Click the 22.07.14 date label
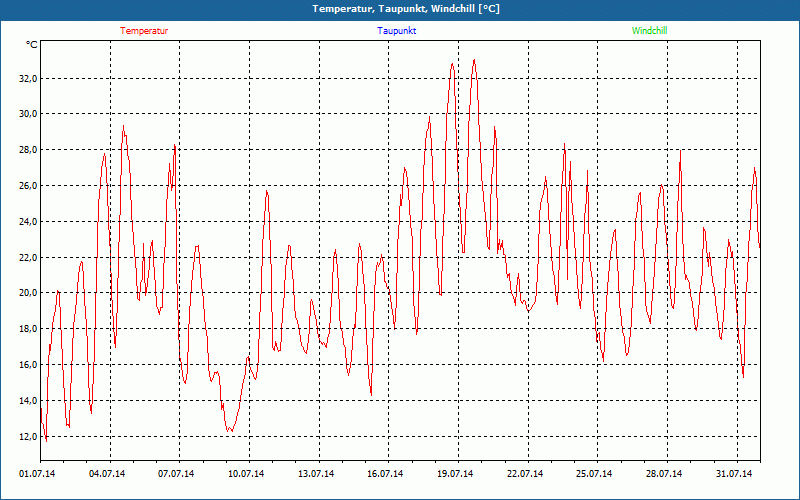 pyautogui.click(x=524, y=474)
